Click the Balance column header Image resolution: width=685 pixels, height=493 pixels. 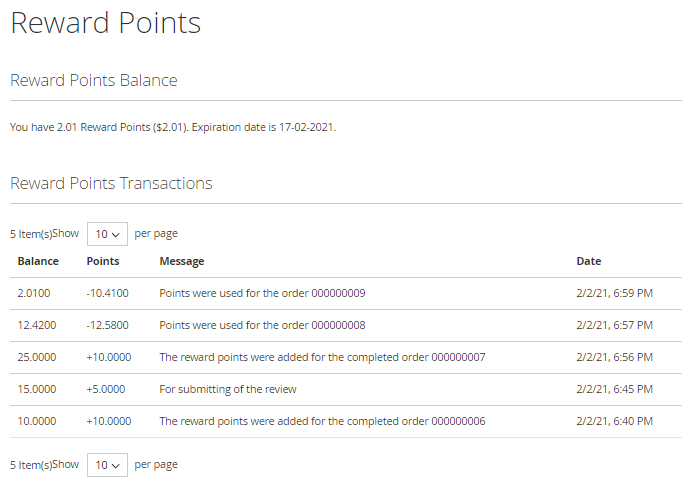[x=38, y=261]
